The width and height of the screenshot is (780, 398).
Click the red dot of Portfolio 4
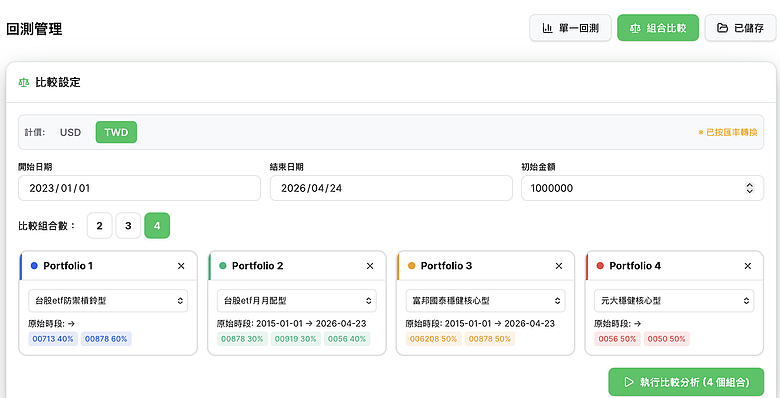600,266
